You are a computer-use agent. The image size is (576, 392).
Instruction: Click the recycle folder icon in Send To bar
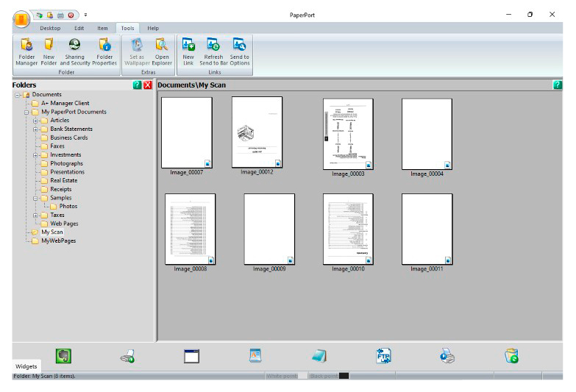coord(512,356)
